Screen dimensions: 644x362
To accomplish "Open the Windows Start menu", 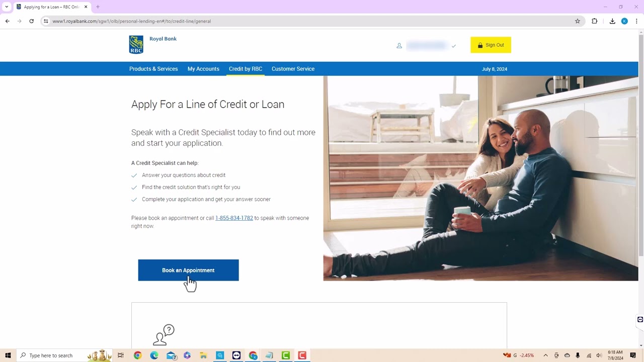I will [x=8, y=355].
